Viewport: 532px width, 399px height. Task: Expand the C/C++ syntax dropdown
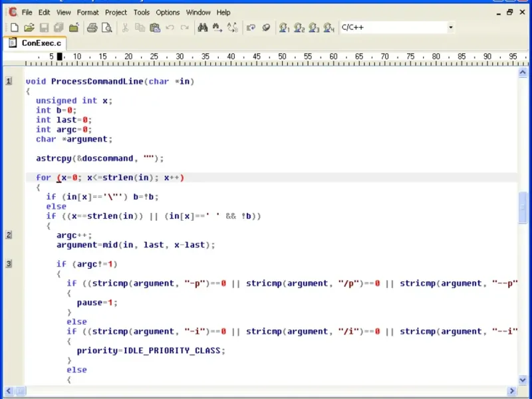[x=451, y=27]
